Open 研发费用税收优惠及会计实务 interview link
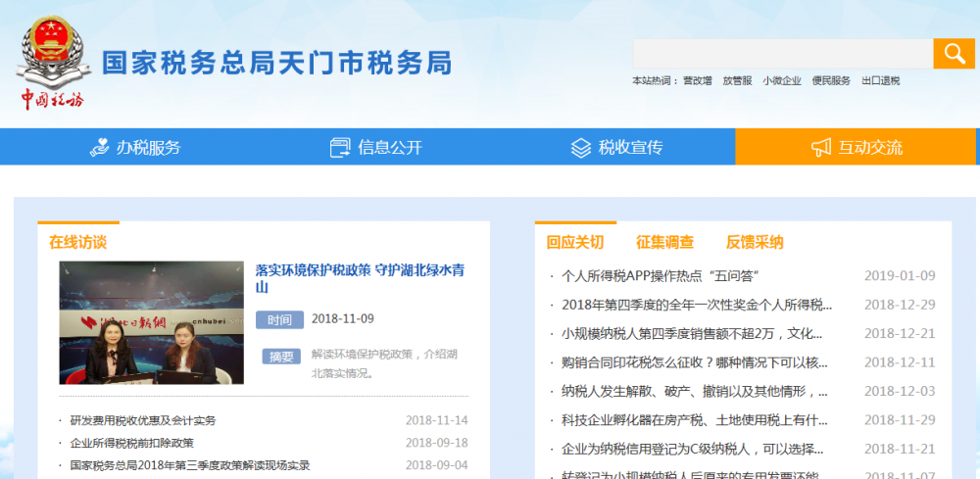Viewport: 980px width, 479px height. pyautogui.click(x=143, y=420)
